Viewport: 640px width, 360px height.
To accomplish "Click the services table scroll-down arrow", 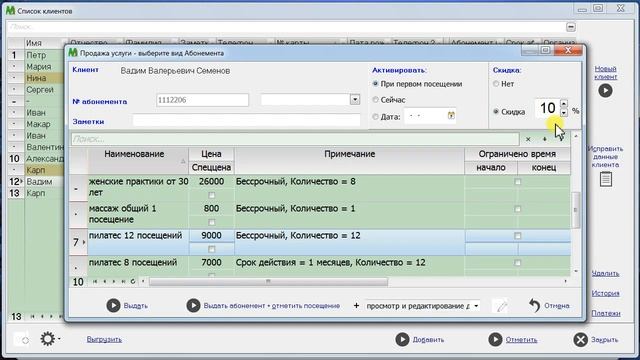I will [576, 271].
